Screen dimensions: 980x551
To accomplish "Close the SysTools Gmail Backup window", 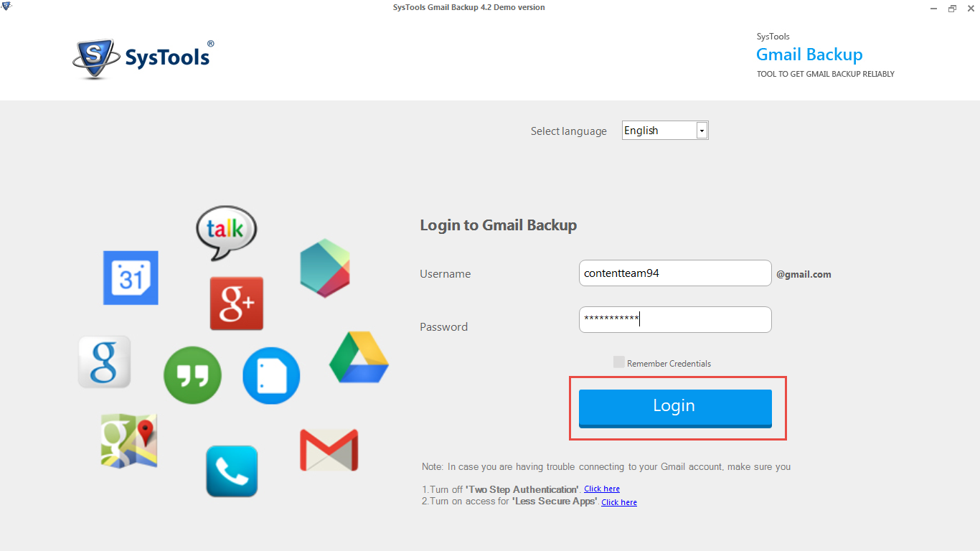I will pos(970,9).
